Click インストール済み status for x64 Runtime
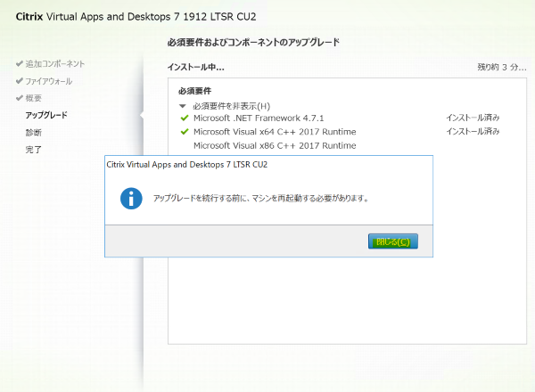 pos(473,131)
